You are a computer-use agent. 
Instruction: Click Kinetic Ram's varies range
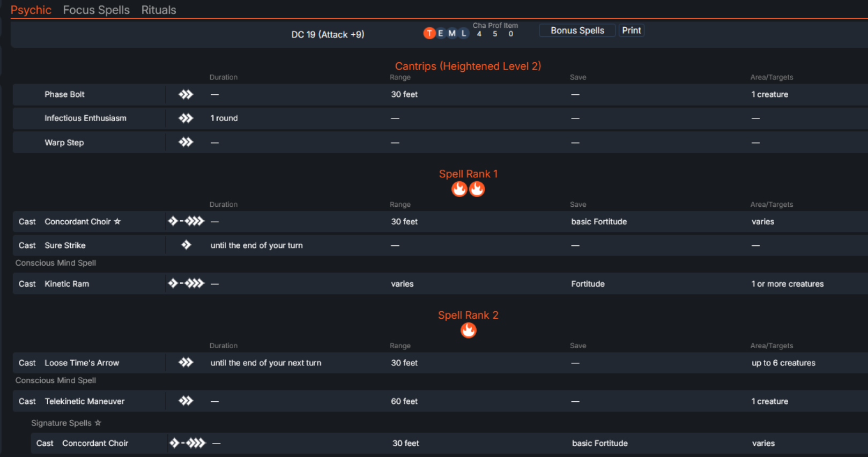click(402, 284)
